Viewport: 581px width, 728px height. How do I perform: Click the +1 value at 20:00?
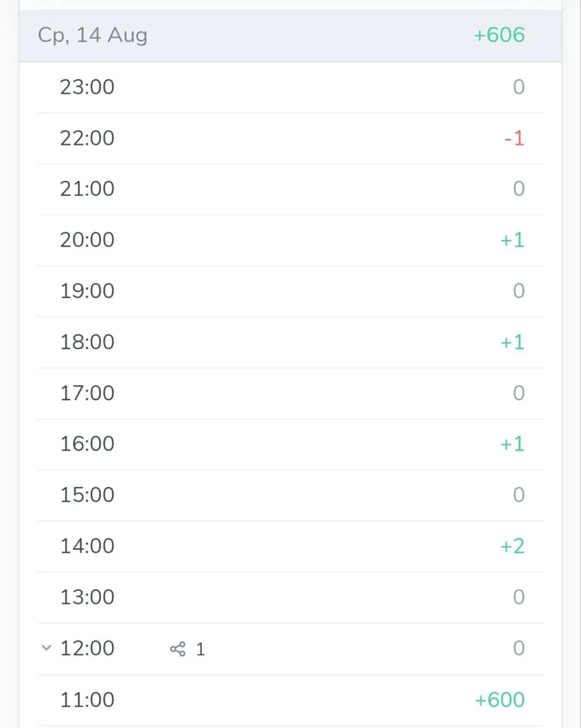(512, 240)
